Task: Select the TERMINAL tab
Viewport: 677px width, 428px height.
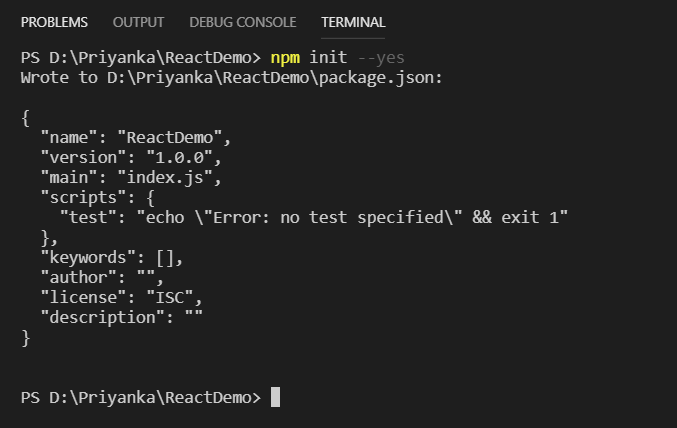Action: (353, 22)
